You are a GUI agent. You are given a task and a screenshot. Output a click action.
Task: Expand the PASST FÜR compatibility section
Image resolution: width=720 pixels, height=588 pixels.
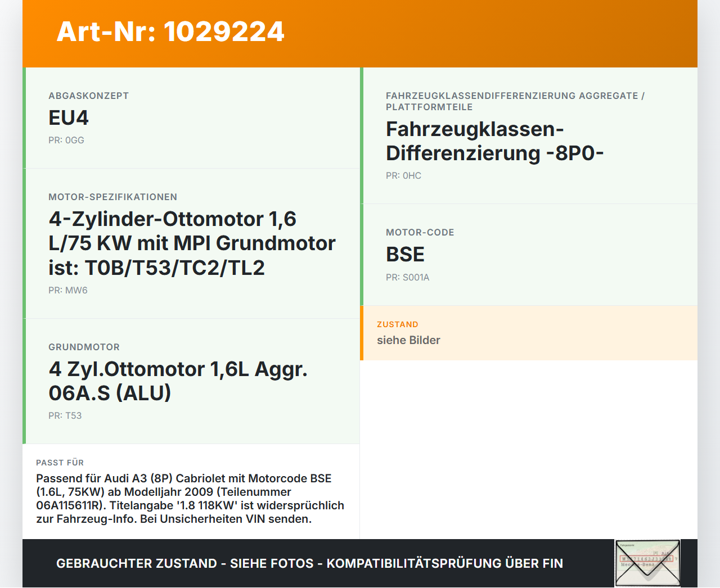[x=191, y=492]
